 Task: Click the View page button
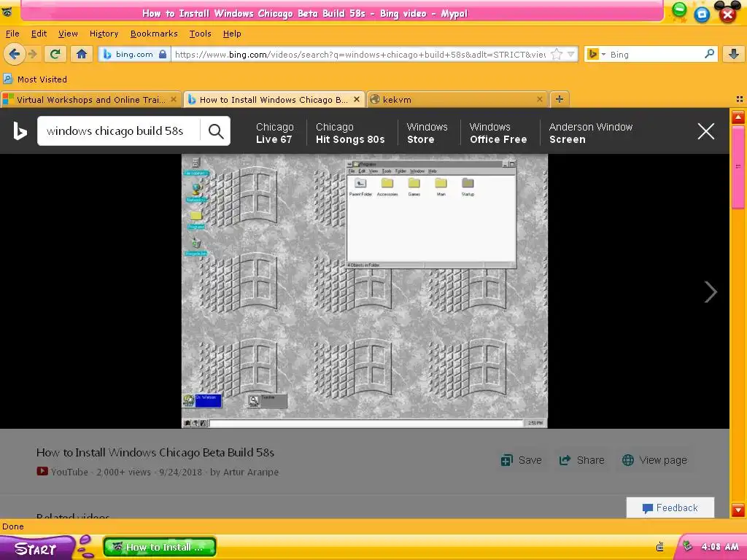point(654,460)
